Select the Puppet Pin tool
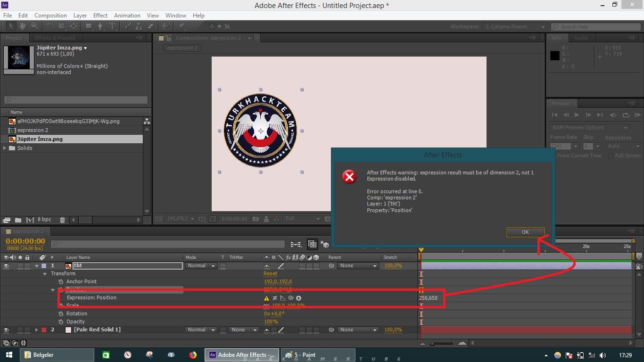The height and width of the screenshot is (362, 644). tap(182, 26)
